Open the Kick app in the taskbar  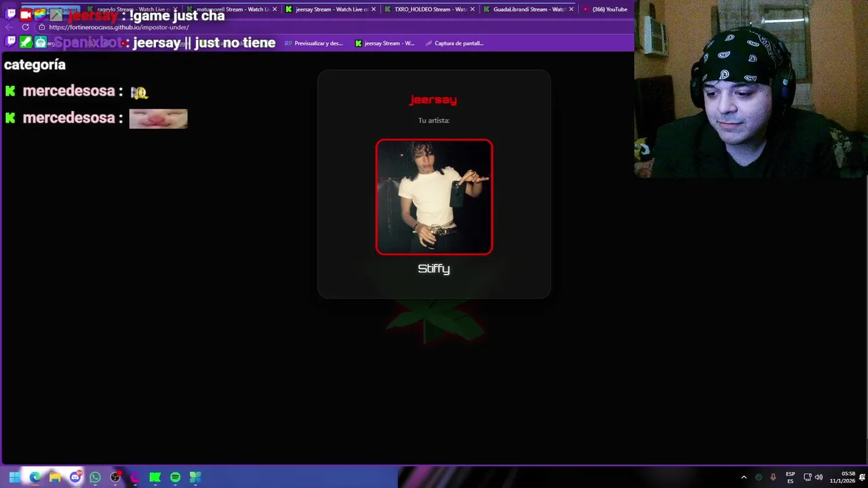click(x=155, y=477)
